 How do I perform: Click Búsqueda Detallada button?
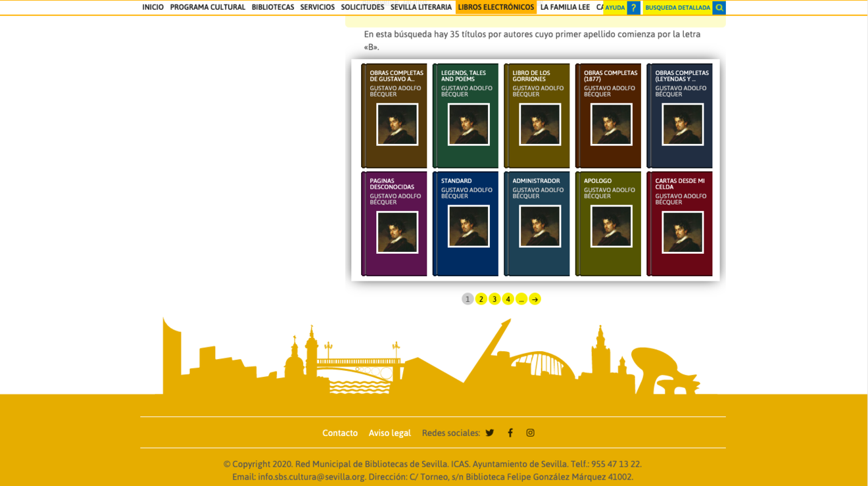[x=677, y=8]
